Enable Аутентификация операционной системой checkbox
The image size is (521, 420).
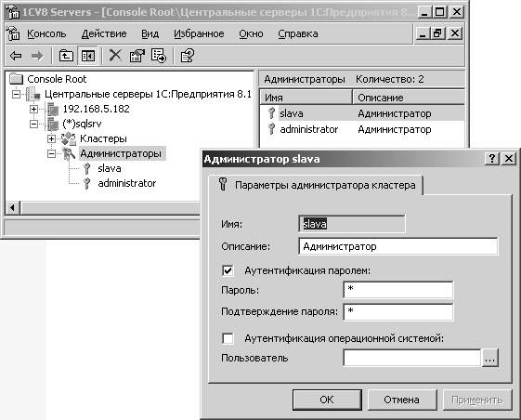(x=228, y=338)
